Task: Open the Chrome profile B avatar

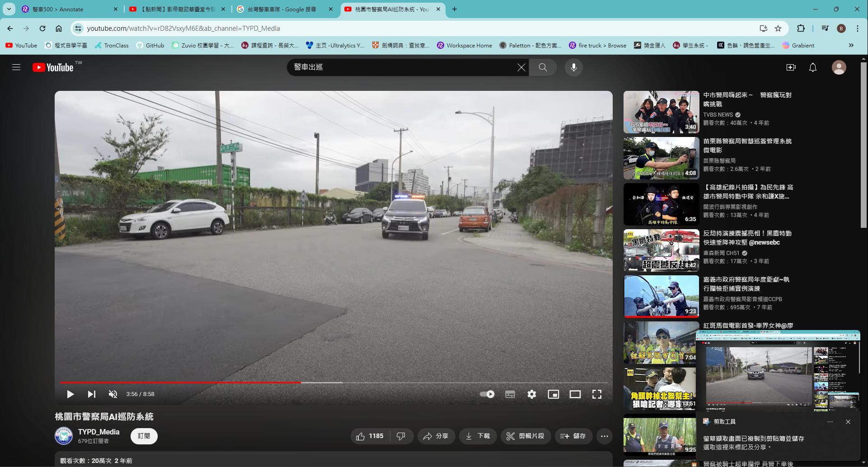Action: [x=841, y=28]
